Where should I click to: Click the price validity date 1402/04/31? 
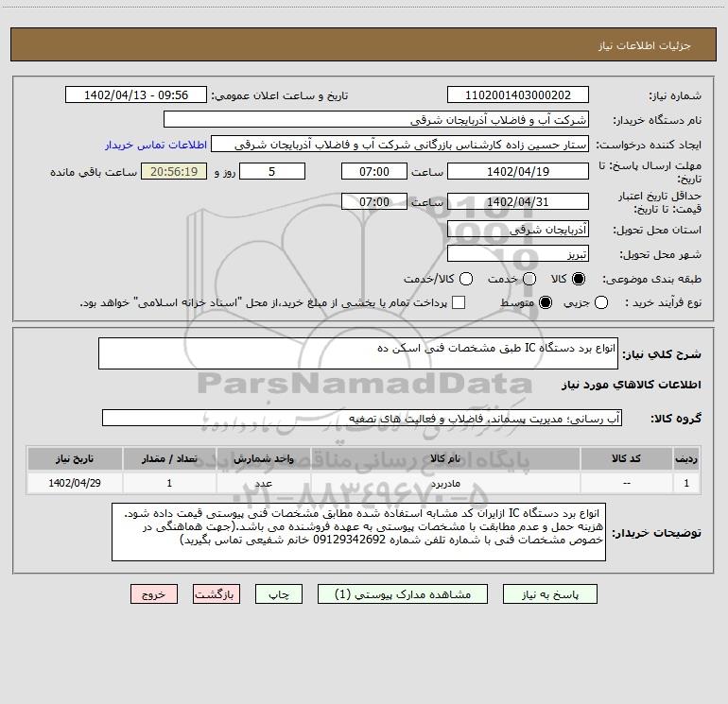[x=518, y=201]
